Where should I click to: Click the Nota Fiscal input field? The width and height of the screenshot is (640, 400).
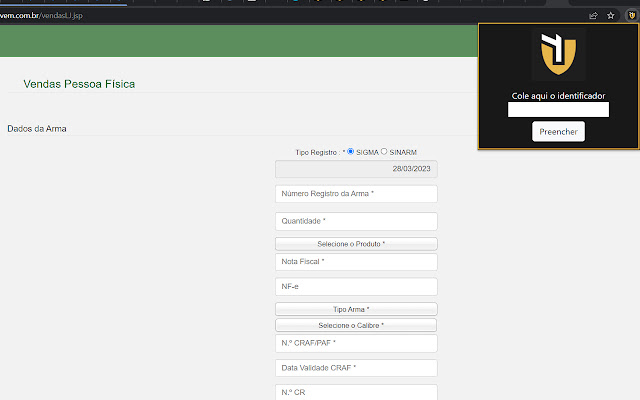click(356, 262)
